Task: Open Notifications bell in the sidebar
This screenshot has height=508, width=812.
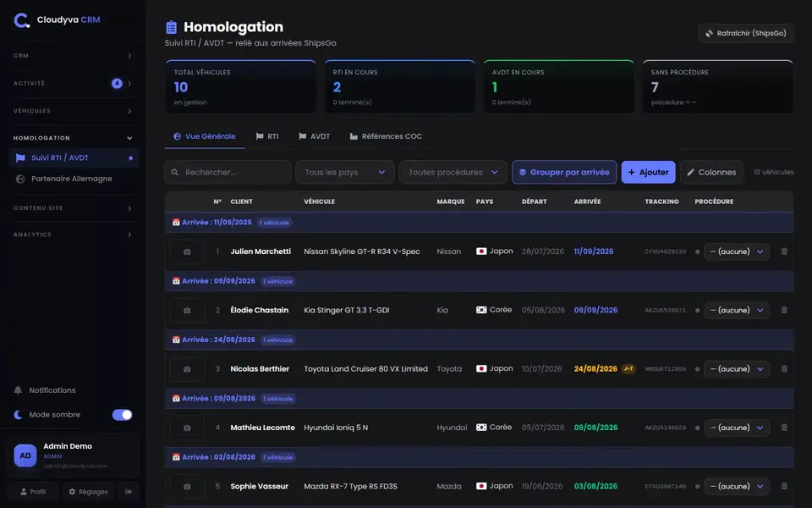Action: (x=18, y=389)
